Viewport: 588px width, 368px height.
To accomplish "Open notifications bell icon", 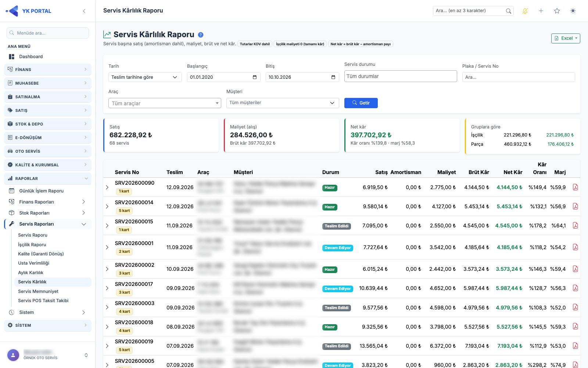I will (525, 11).
